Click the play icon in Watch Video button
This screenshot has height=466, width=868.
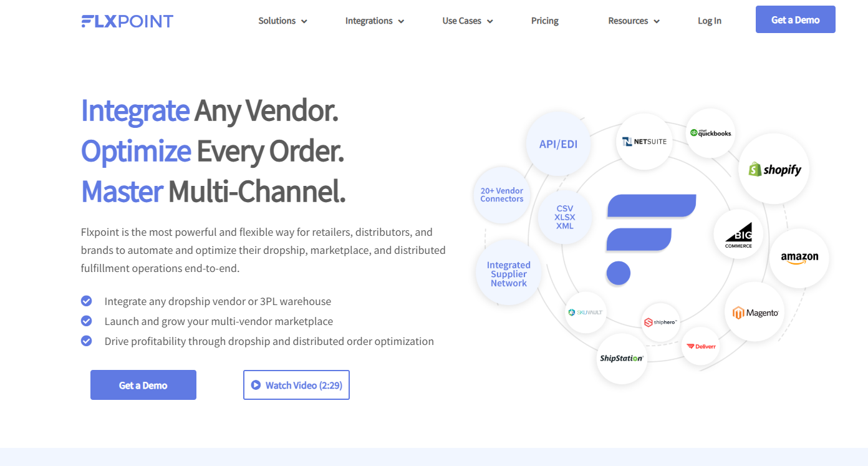(x=256, y=385)
